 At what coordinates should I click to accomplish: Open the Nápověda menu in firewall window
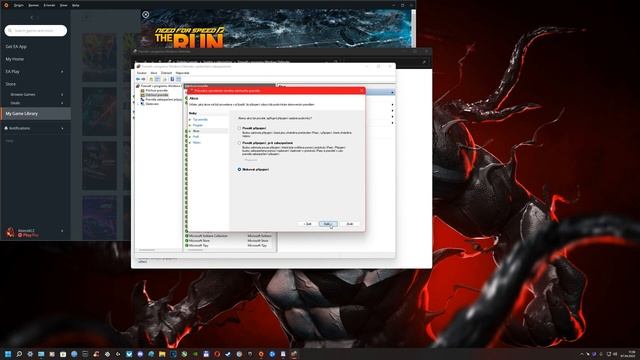tap(182, 73)
